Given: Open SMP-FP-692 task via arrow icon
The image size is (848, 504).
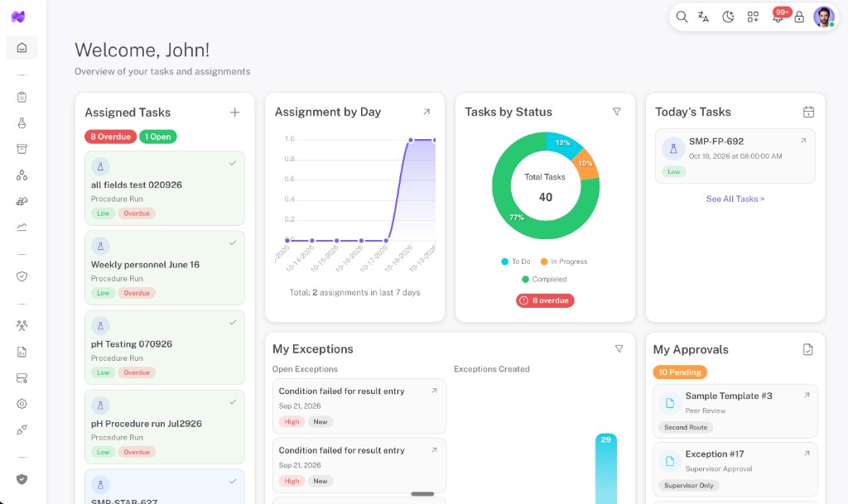Looking at the screenshot, I should [x=803, y=141].
